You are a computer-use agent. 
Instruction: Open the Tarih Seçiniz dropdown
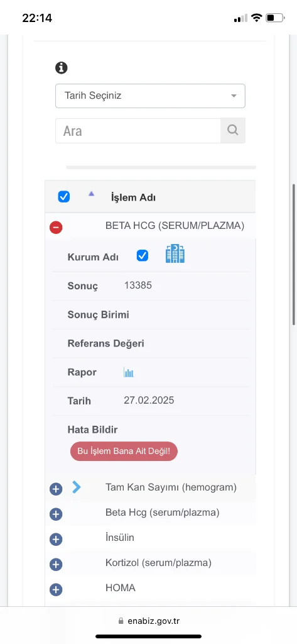tap(150, 96)
